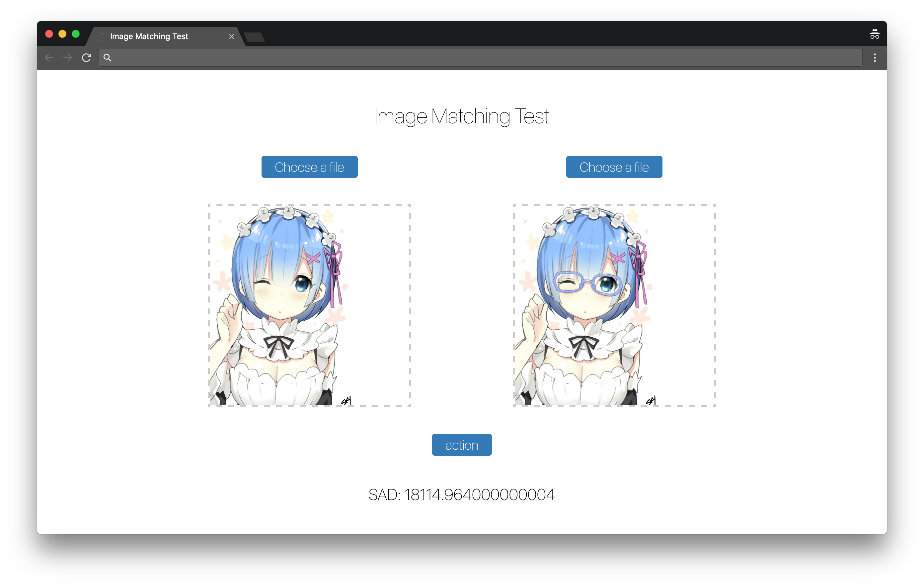Open a new tab with the blank tab button
This screenshot has width=924, height=587.
[255, 37]
